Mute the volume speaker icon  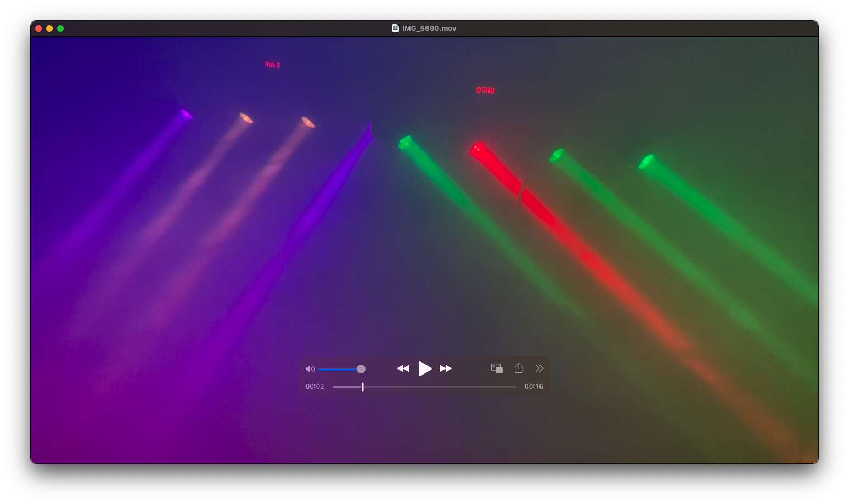click(x=310, y=369)
